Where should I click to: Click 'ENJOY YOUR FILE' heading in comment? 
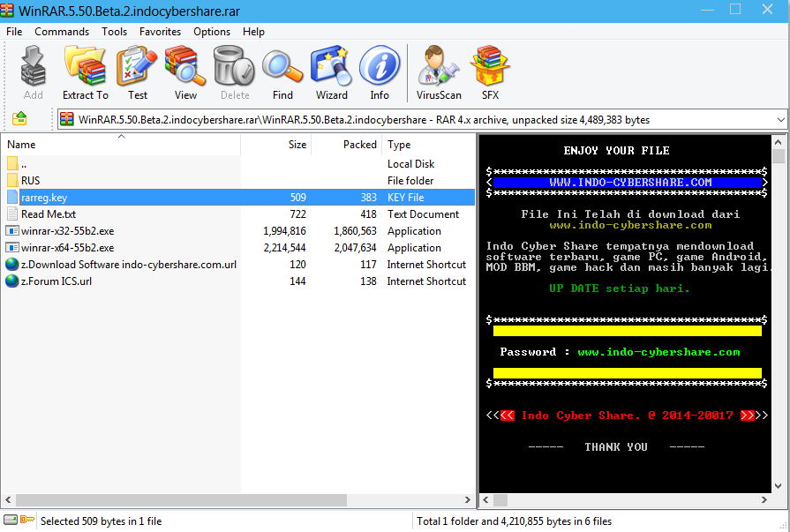point(616,150)
